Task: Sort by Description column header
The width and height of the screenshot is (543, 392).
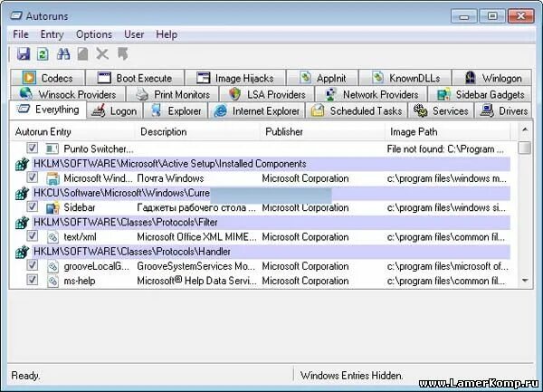Action: click(x=197, y=131)
